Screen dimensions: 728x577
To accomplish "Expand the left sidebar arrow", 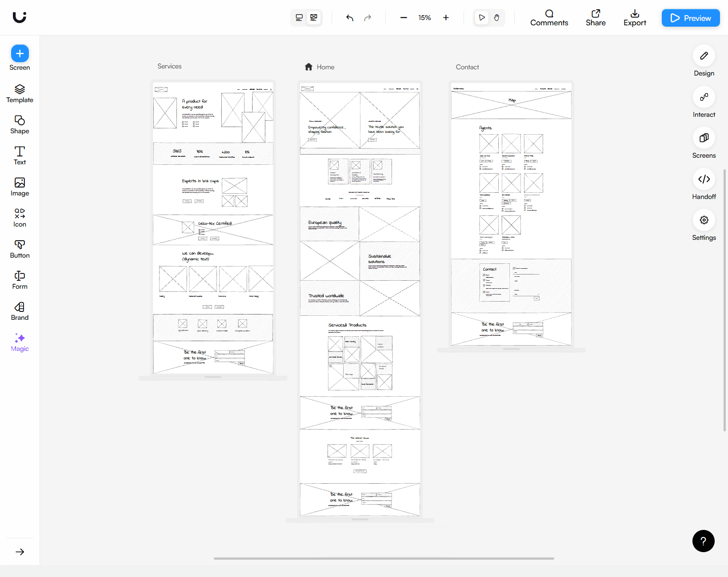I will [20, 552].
